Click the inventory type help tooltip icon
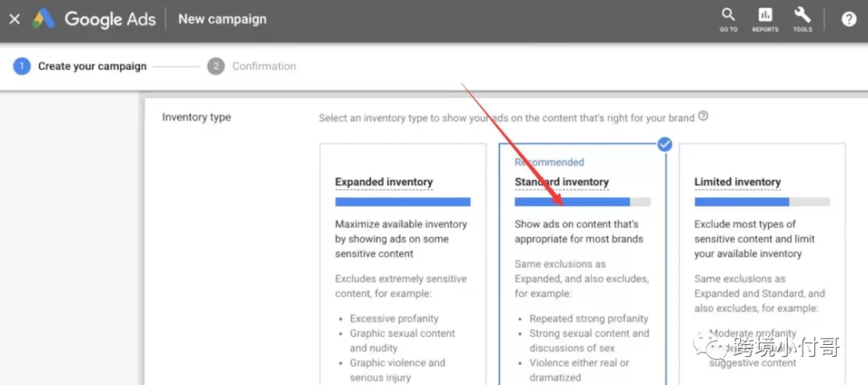 [703, 117]
